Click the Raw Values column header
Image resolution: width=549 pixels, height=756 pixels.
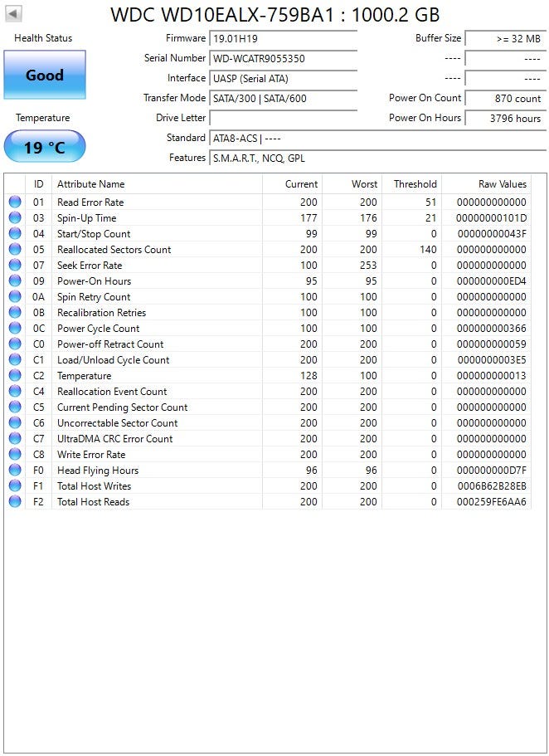486,184
